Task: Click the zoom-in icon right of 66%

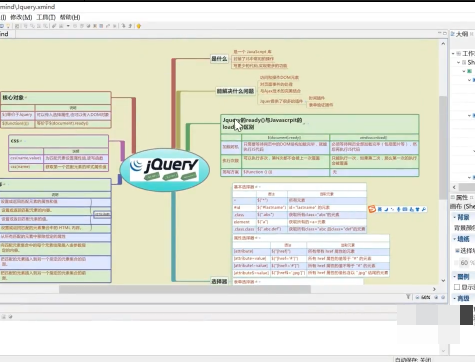Action: (436, 297)
